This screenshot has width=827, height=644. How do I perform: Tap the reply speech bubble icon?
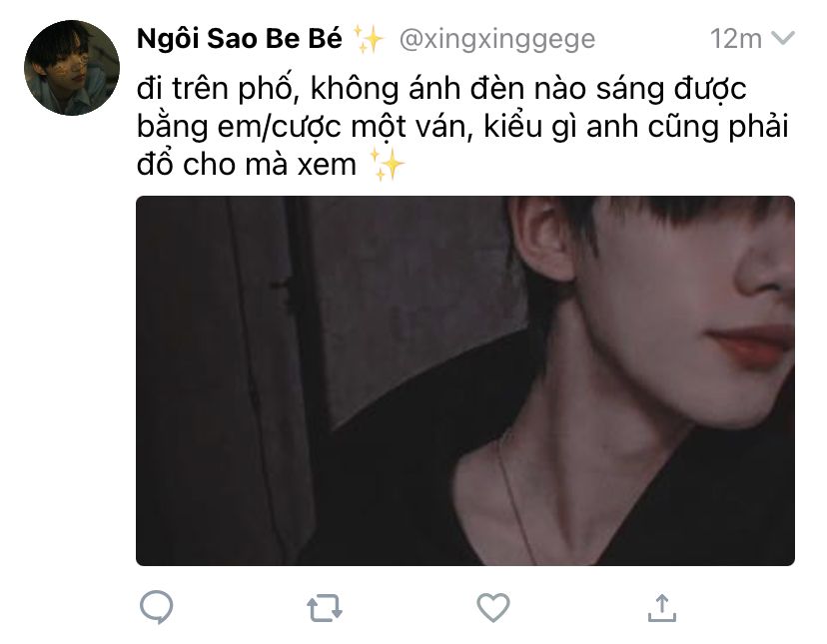click(x=157, y=607)
